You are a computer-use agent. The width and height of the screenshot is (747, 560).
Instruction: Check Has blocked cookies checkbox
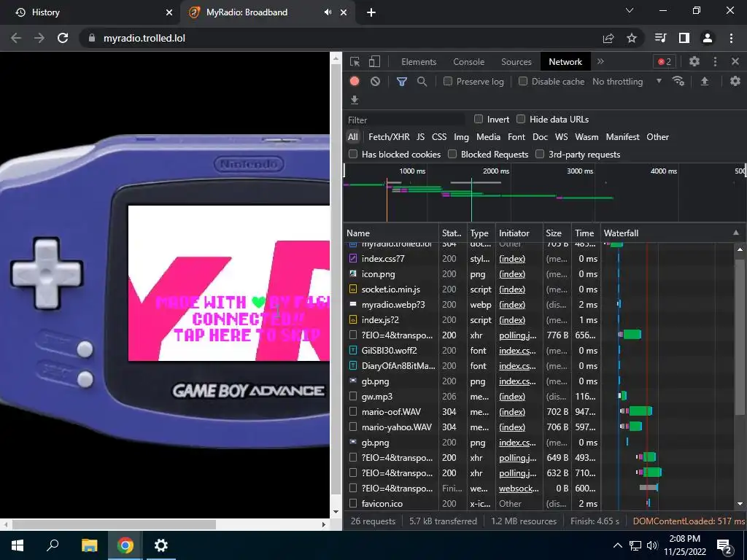coord(353,154)
